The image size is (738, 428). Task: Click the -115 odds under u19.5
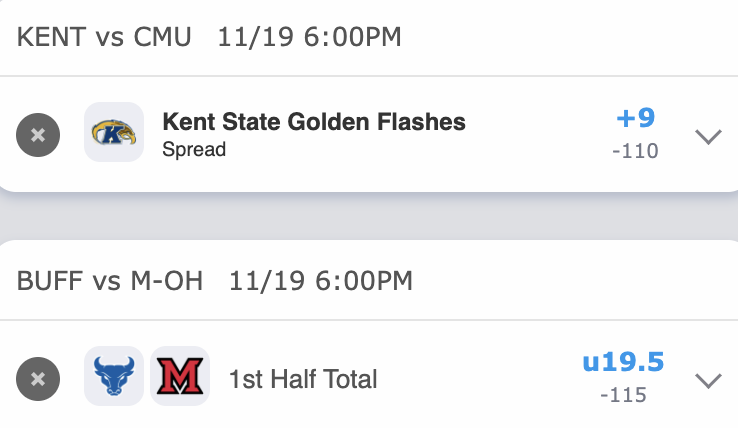point(623,395)
